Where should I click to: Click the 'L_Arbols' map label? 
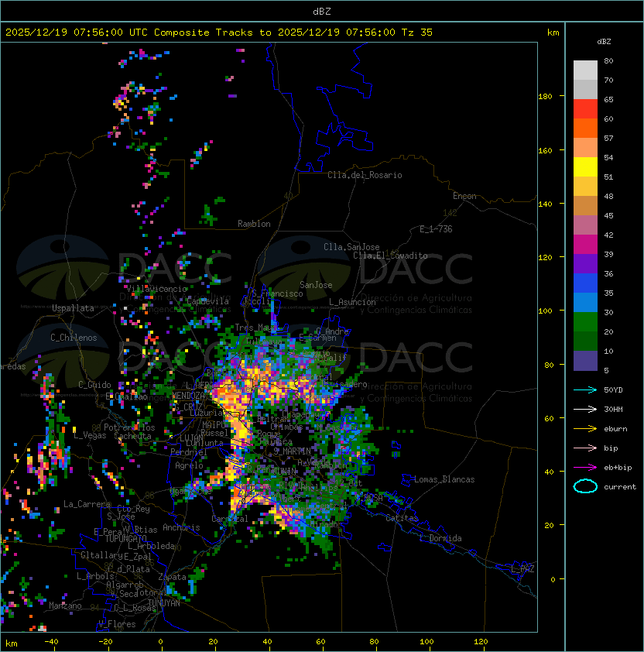[95, 576]
